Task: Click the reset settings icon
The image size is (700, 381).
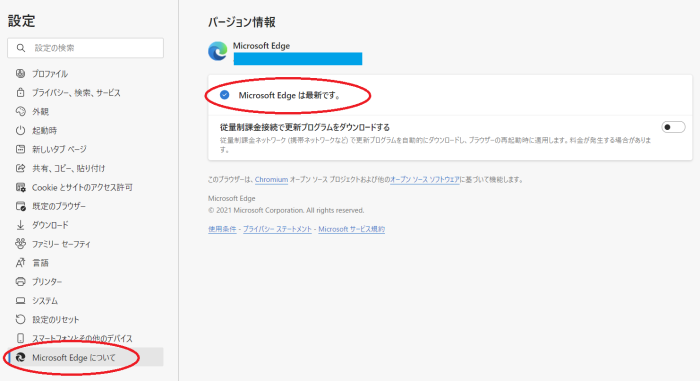Action: 21,319
